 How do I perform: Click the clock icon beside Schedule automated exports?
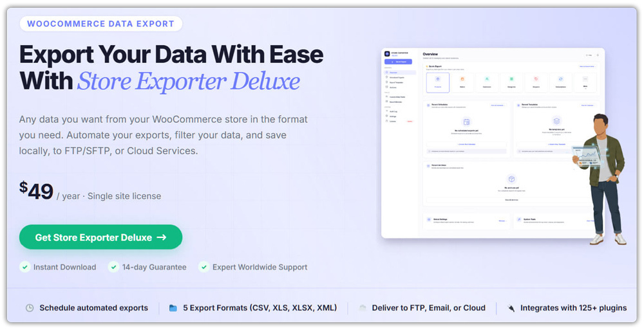point(30,308)
